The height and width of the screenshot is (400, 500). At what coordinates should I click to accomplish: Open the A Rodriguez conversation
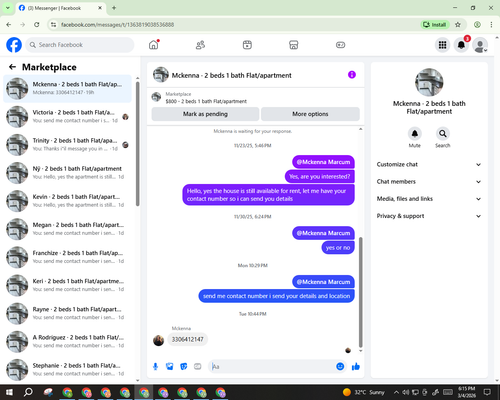68,341
